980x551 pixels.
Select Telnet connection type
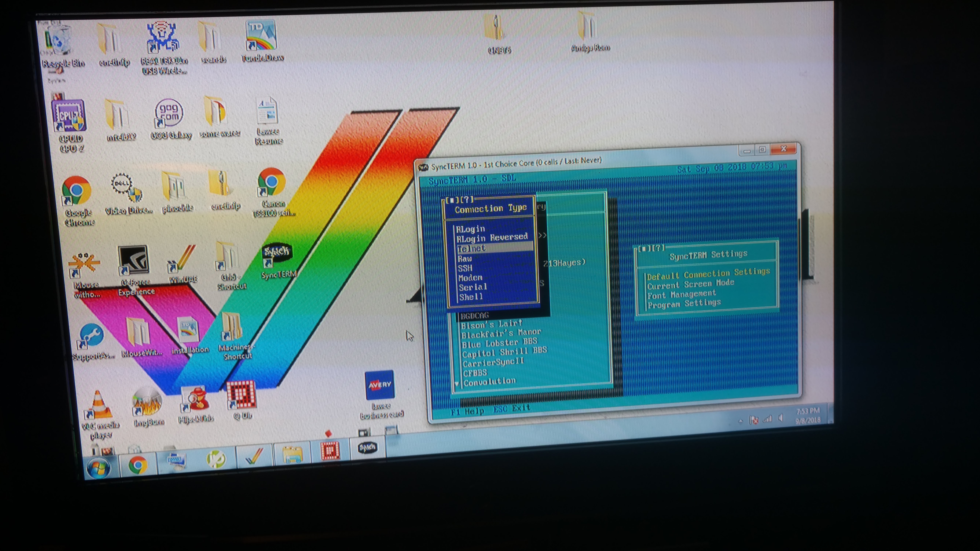tap(495, 248)
